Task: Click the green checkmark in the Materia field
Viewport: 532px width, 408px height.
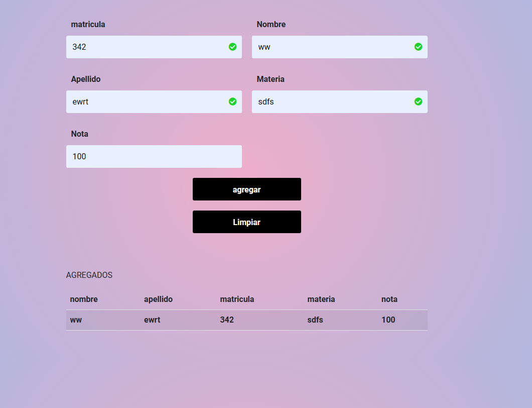Action: pos(418,101)
